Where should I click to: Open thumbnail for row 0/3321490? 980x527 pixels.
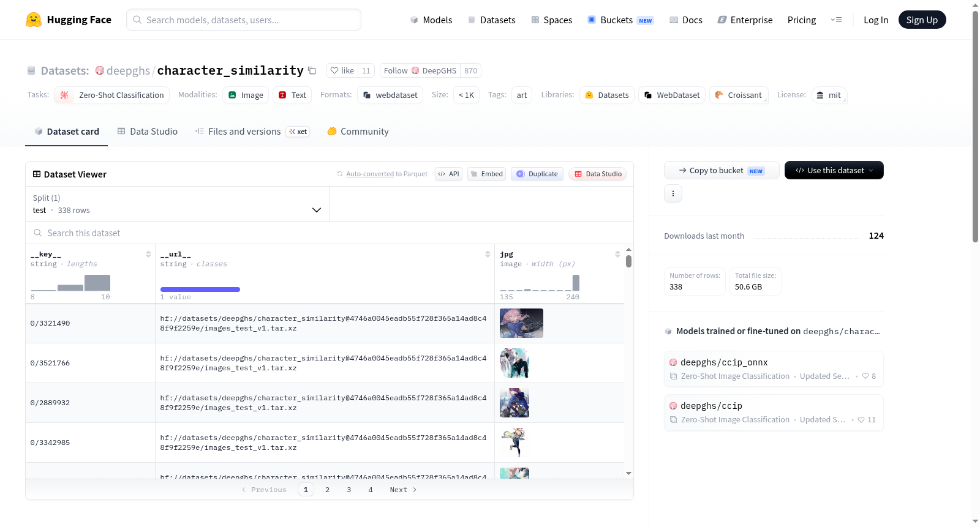point(521,323)
